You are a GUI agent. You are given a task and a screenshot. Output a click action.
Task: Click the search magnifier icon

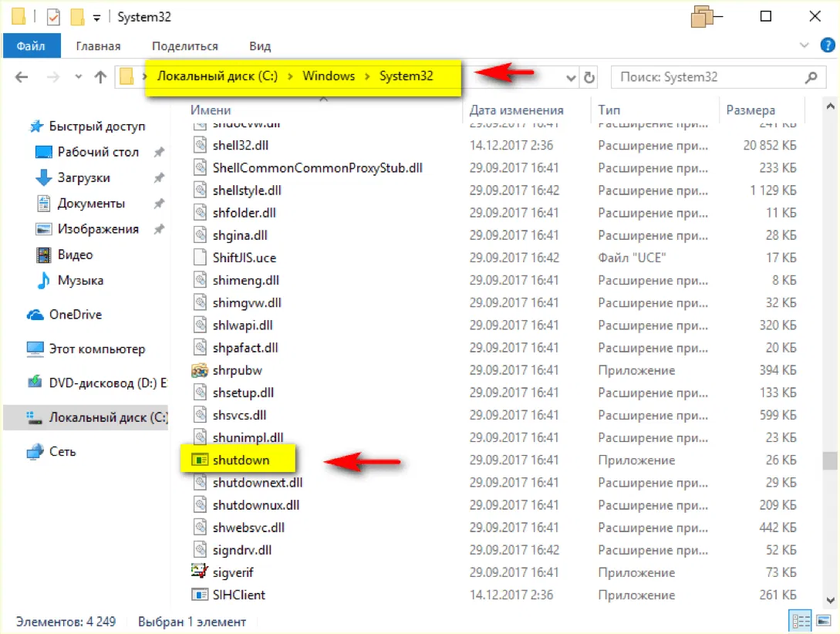tap(811, 78)
